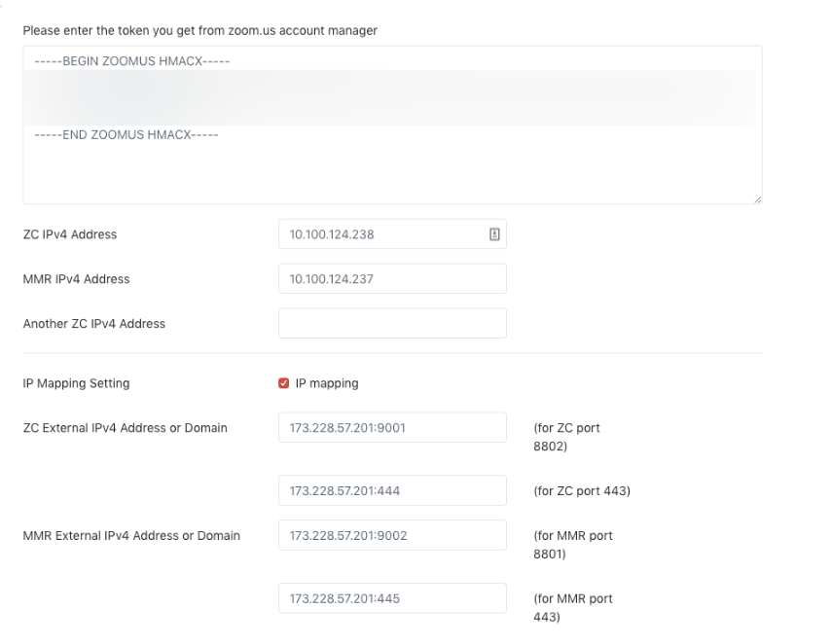
Task: Click the autofill icon in ZC IPv4 field
Action: (494, 234)
